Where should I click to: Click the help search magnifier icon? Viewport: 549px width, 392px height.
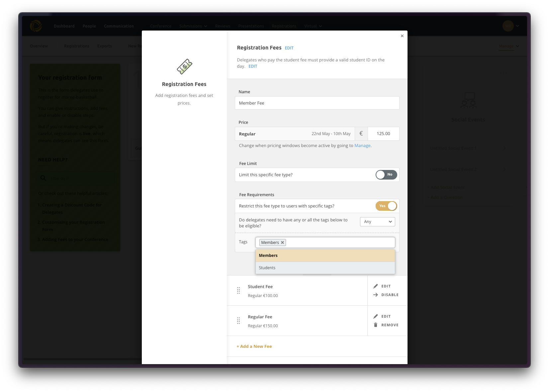[43, 178]
